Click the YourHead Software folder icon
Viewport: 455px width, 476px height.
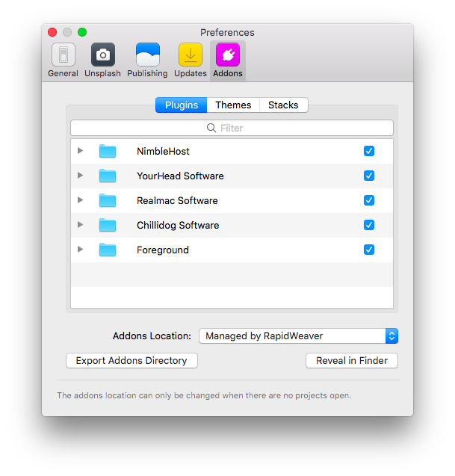pos(108,176)
